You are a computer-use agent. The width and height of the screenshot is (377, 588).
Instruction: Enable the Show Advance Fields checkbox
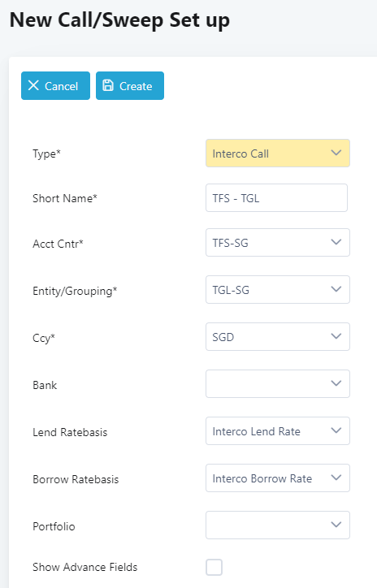click(214, 567)
